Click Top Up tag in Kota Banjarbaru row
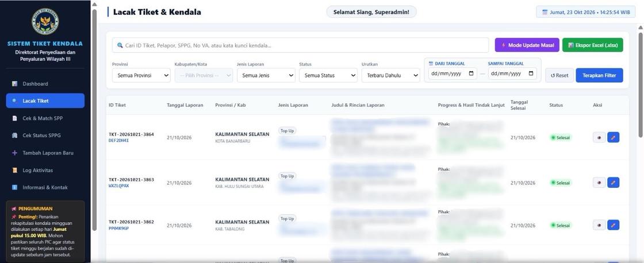 click(x=287, y=131)
